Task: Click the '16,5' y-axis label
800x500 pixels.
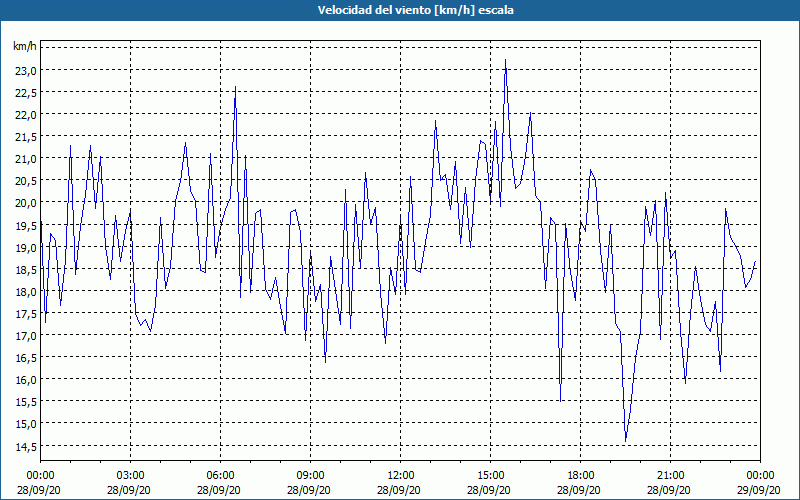Action: pos(27,358)
